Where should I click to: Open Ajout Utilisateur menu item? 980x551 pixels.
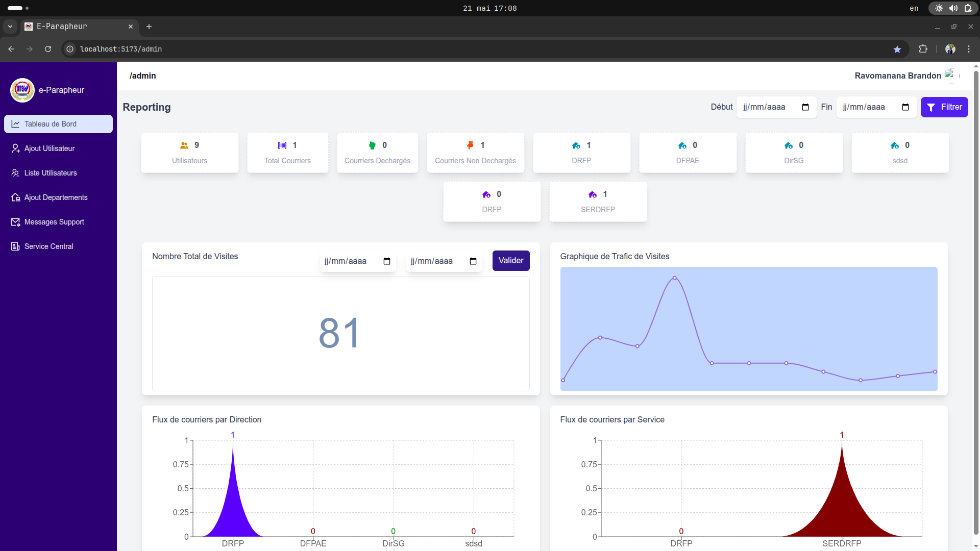tap(50, 148)
